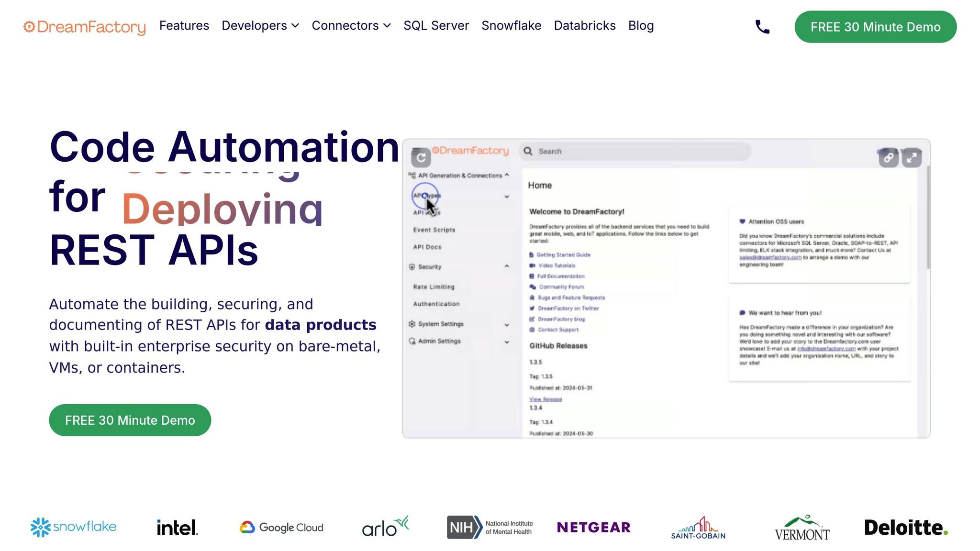Go to the Blog page

[641, 26]
